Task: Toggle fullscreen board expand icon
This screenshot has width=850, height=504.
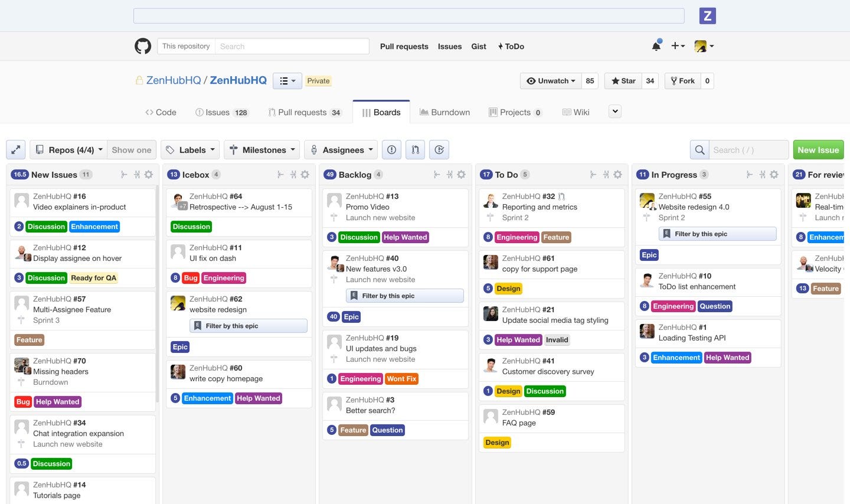Action: pyautogui.click(x=16, y=150)
